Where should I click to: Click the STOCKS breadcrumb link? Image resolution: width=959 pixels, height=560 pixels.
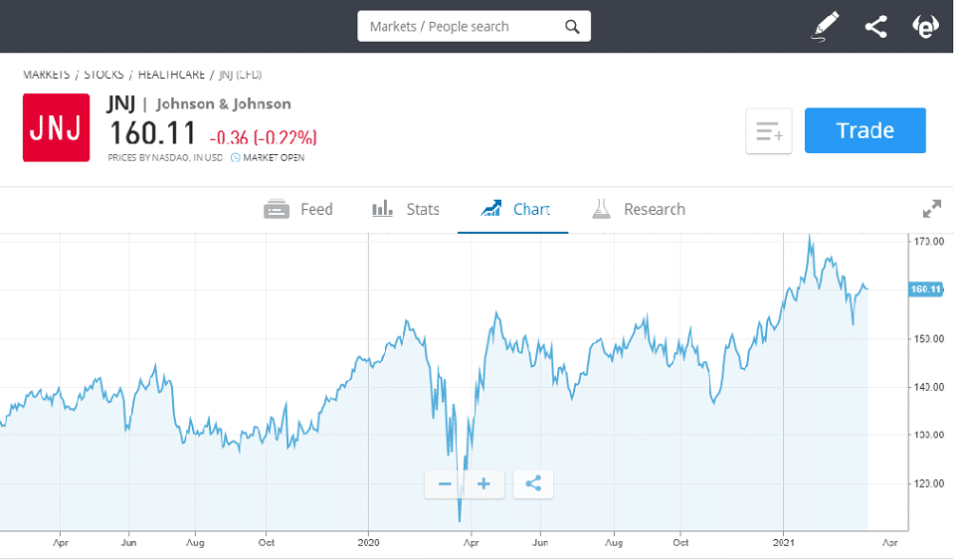coord(104,75)
